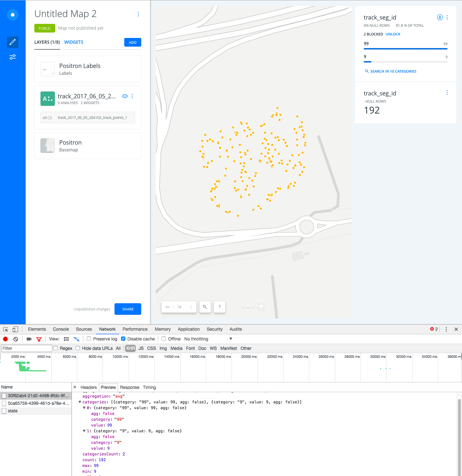Switch to the LAYERS tab
Screen dimensions: 462x476
click(x=47, y=42)
